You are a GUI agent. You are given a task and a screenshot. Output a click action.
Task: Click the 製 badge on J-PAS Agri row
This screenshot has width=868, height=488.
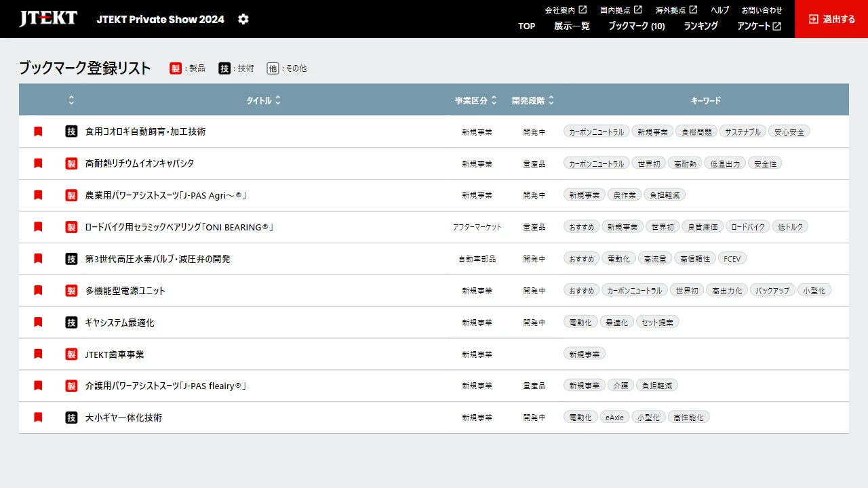[x=71, y=195]
